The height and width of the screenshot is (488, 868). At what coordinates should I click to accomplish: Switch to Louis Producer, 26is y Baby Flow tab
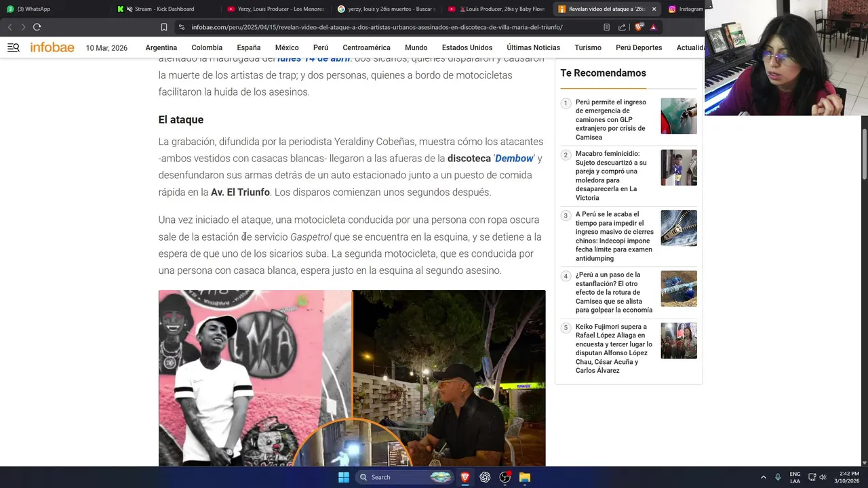(x=496, y=9)
